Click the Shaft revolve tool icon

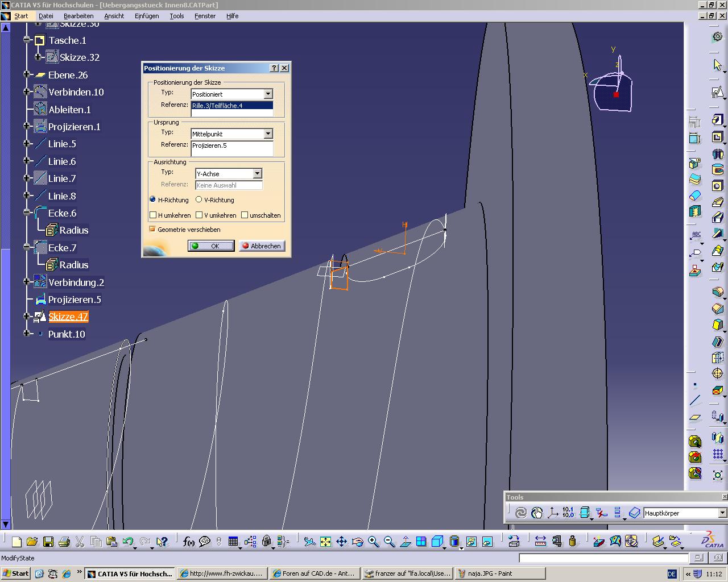[717, 153]
